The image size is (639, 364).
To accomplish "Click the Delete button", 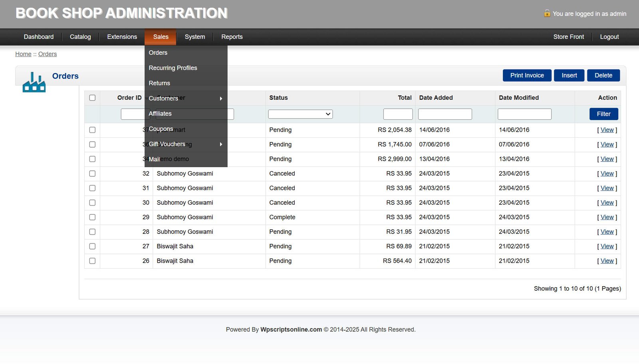I will (603, 75).
